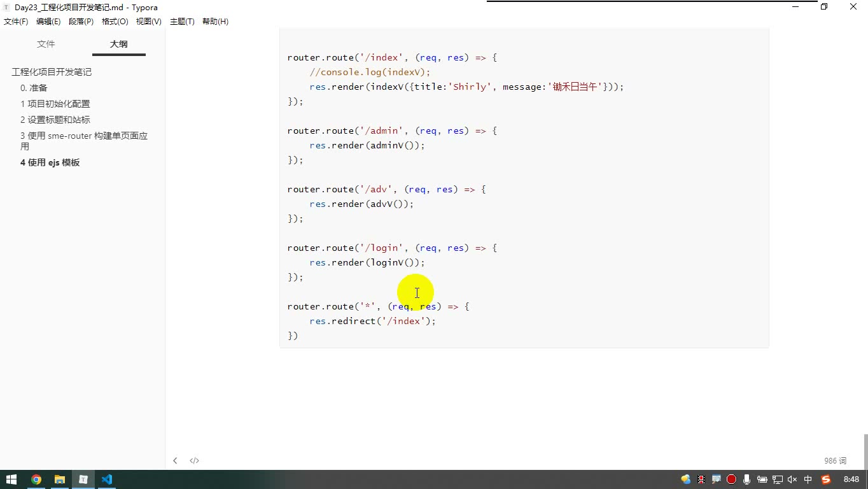Click the microphone icon in system tray

[746, 479]
